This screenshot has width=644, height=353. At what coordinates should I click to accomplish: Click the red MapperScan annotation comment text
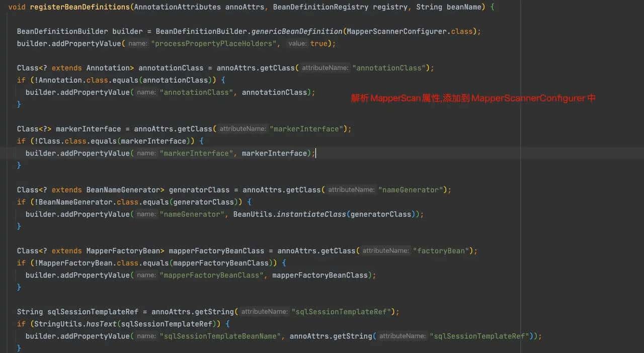coord(473,99)
